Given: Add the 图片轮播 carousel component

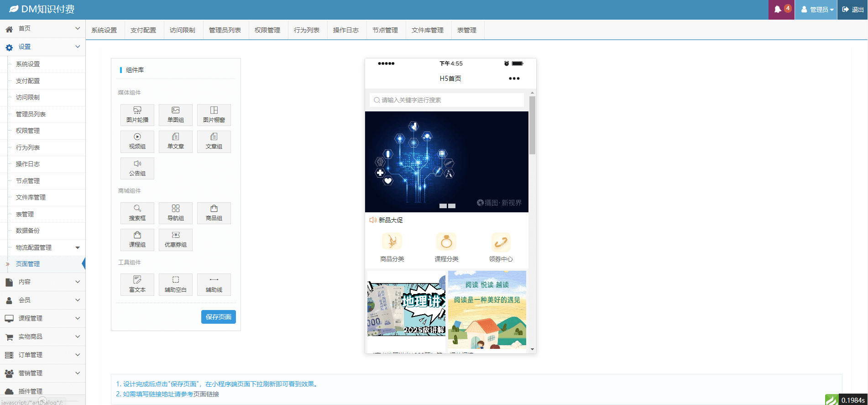Looking at the screenshot, I should (137, 115).
